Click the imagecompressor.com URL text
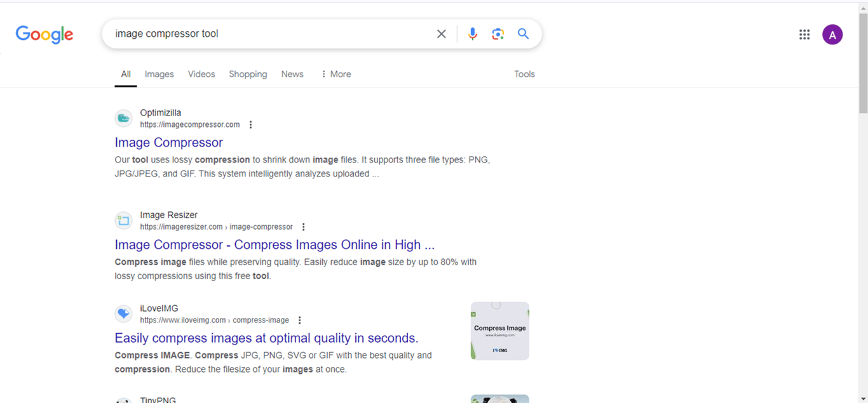868x403 pixels. coord(190,124)
